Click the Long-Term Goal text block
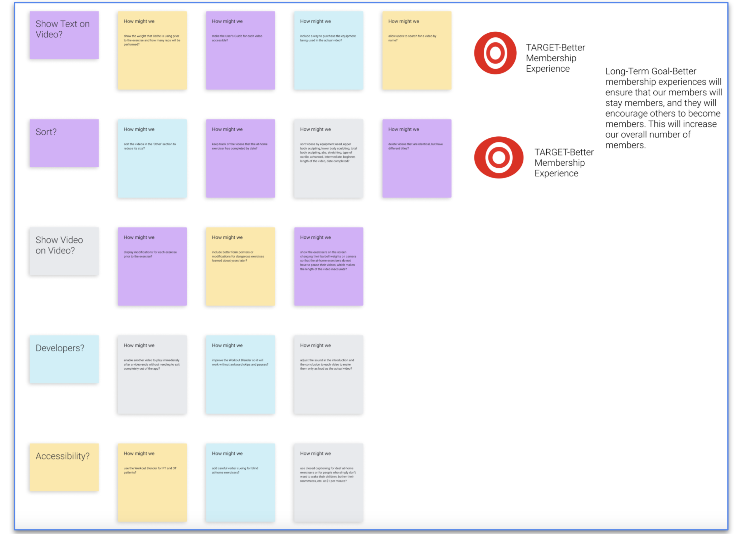Image resolution: width=756 pixels, height=534 pixels. [x=662, y=108]
